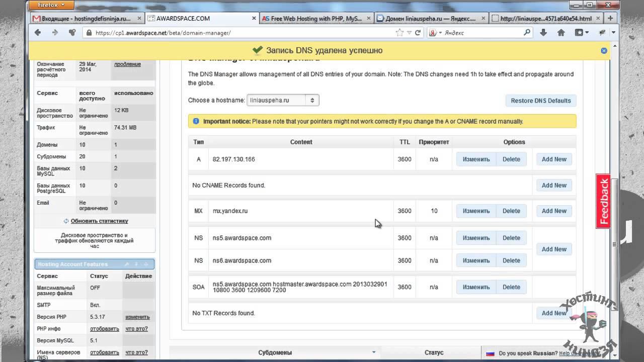Expand the toolbar overflow arrow at far right
This screenshot has height=362, width=644.
click(614, 33)
